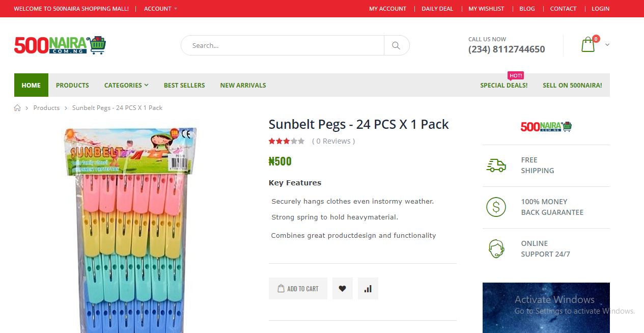Click the free shipping truck icon

click(x=496, y=165)
